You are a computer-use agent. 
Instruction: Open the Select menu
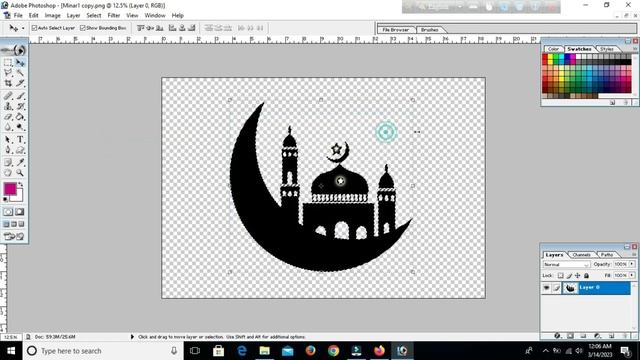coord(93,16)
